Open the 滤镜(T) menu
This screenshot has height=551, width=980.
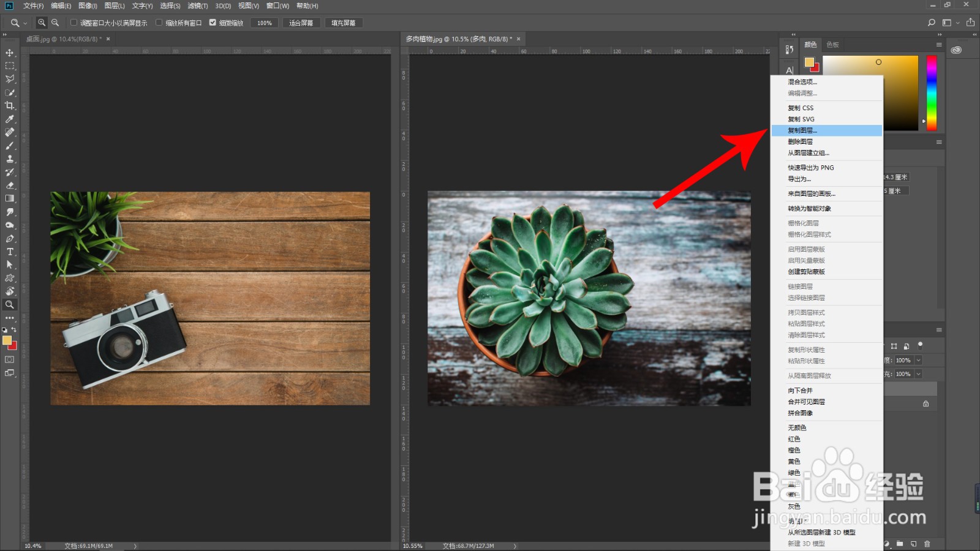[197, 6]
